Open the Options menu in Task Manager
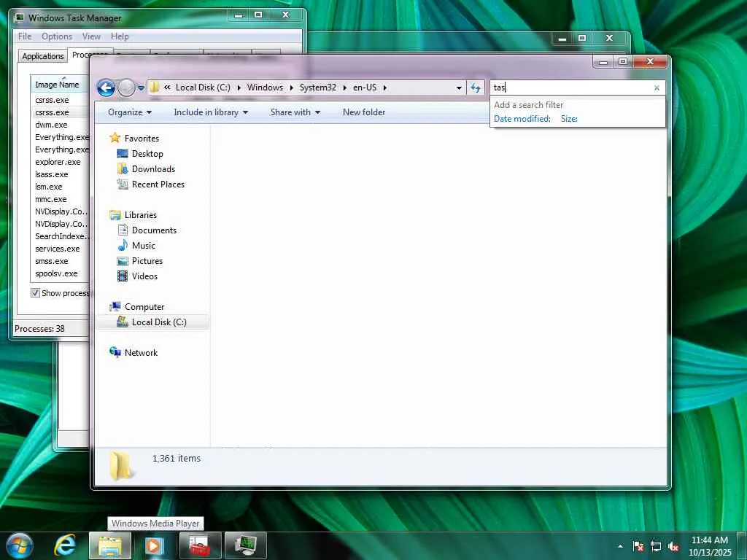 57,36
